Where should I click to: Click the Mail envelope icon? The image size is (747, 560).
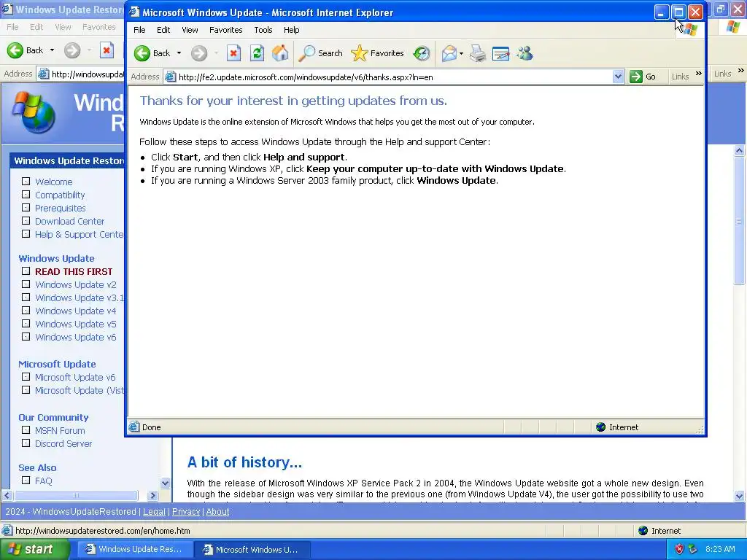point(449,53)
